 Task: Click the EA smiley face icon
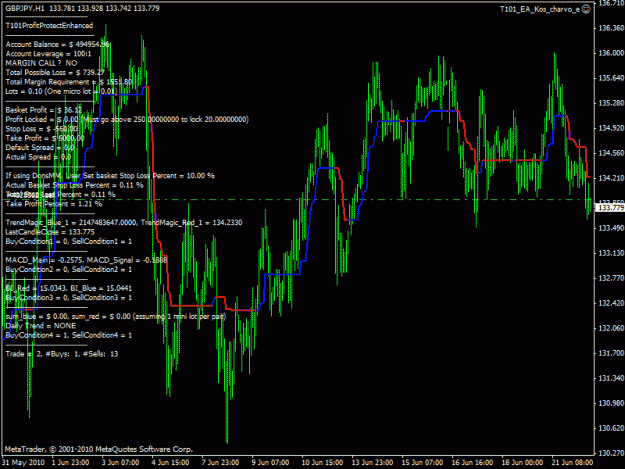[x=586, y=9]
